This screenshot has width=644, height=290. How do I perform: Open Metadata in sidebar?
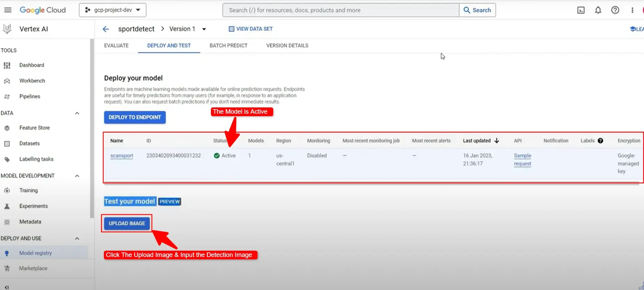30,221
